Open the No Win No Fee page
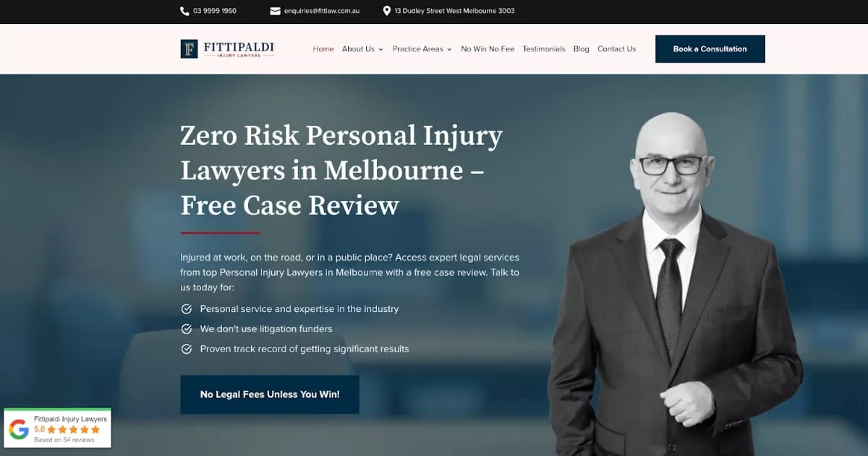The height and width of the screenshot is (456, 868). tap(488, 49)
